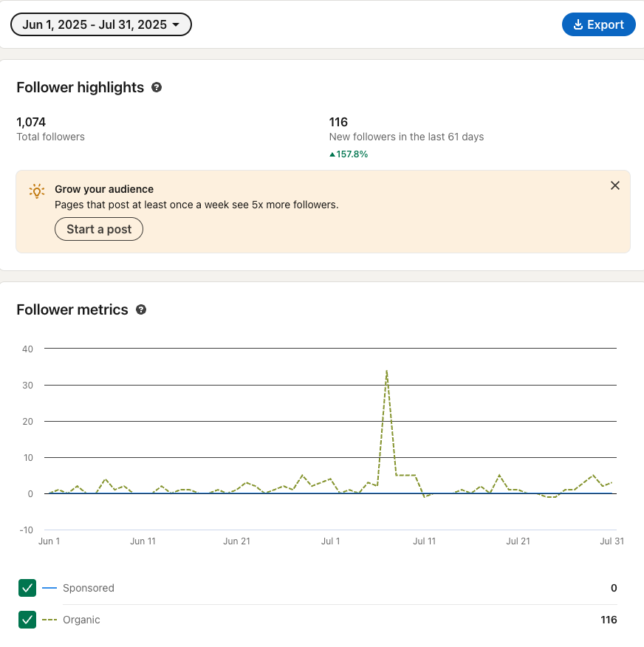
Task: Click the help icon beside Follower highlights
Action: click(x=157, y=87)
